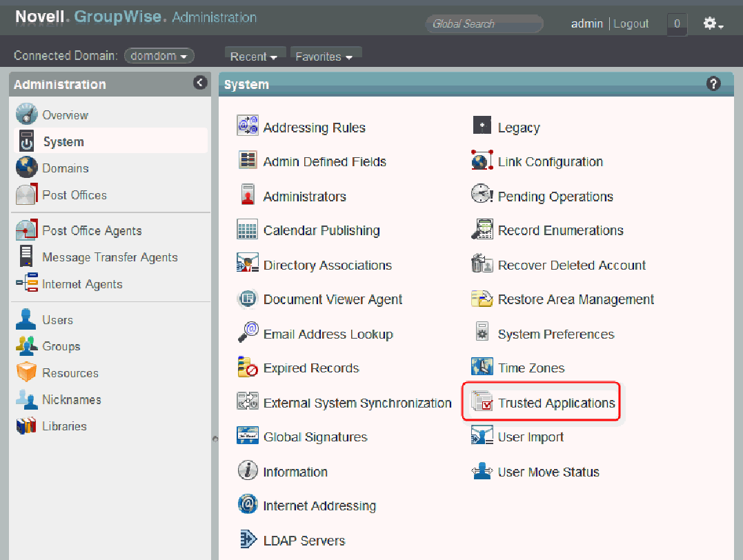Click into the Global Search field
The width and height of the screenshot is (743, 560).
click(x=484, y=23)
